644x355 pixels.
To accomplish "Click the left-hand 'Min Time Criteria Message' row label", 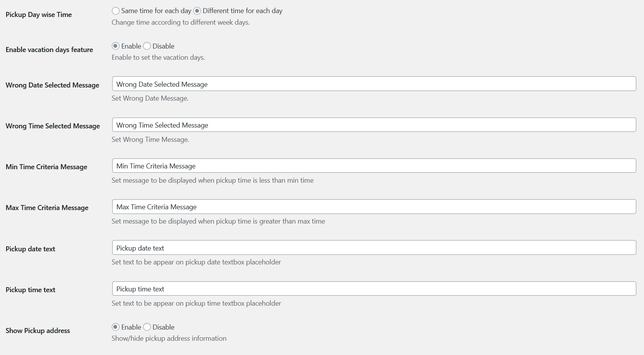I will 46,167.
